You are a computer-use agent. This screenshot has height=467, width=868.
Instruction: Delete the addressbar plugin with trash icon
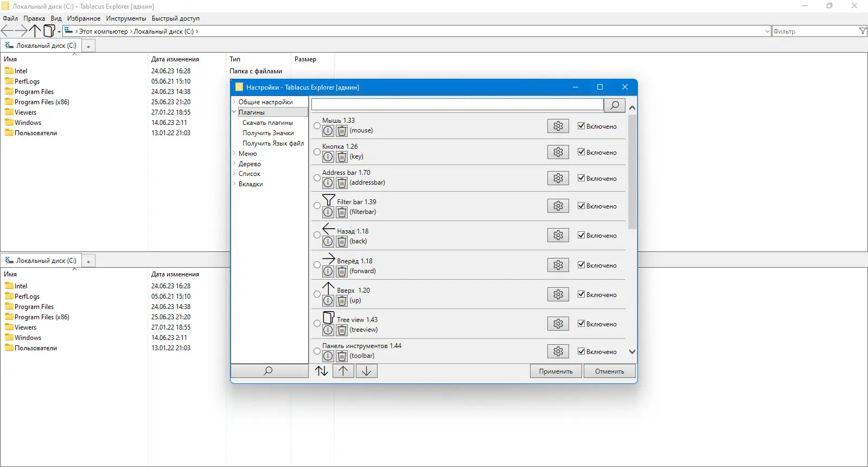342,183
